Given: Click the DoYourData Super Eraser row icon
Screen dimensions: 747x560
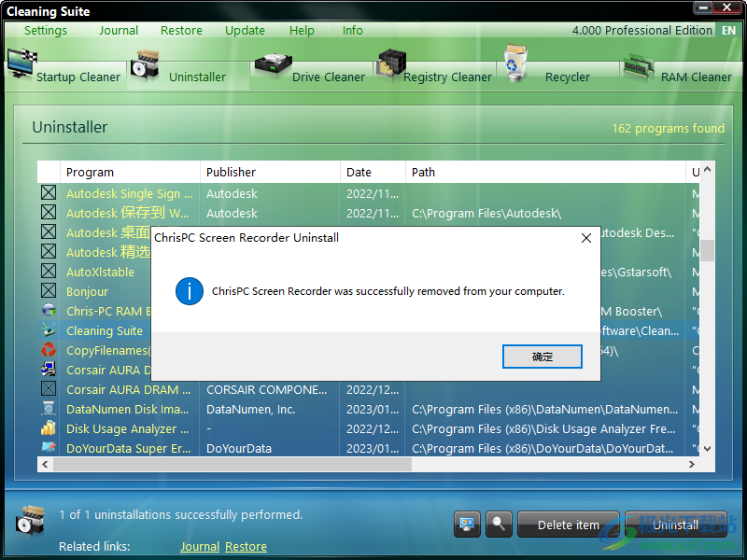Looking at the screenshot, I should [49, 448].
